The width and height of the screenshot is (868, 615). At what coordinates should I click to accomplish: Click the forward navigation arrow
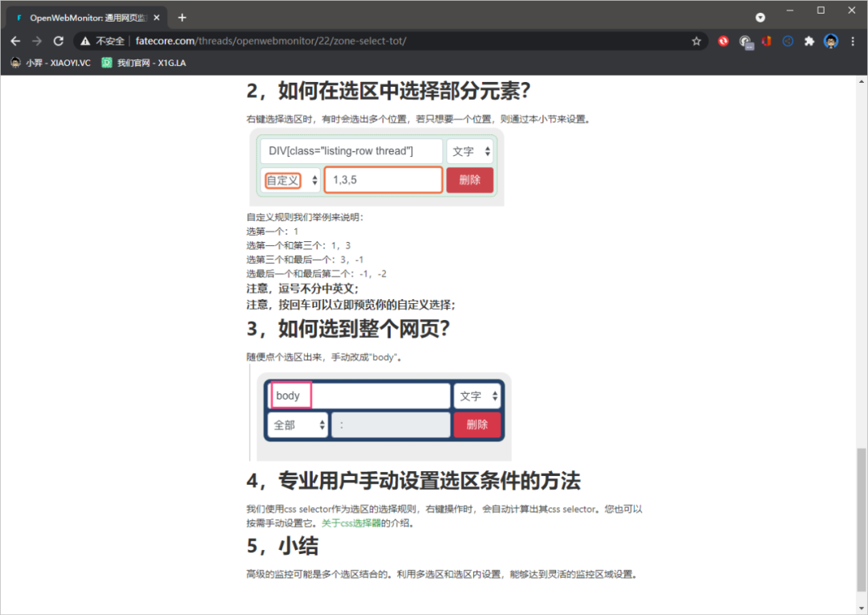coord(37,41)
